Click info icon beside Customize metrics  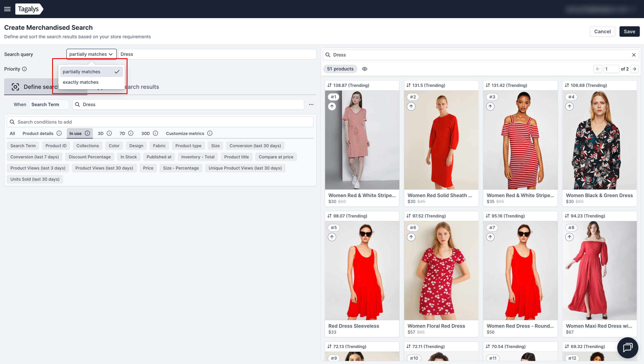[x=210, y=133]
